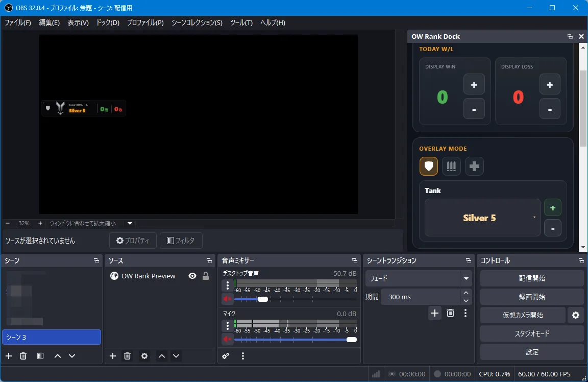The image size is (588, 382).
Task: Toggle lock on OW Rank Preview
Action: click(x=206, y=276)
